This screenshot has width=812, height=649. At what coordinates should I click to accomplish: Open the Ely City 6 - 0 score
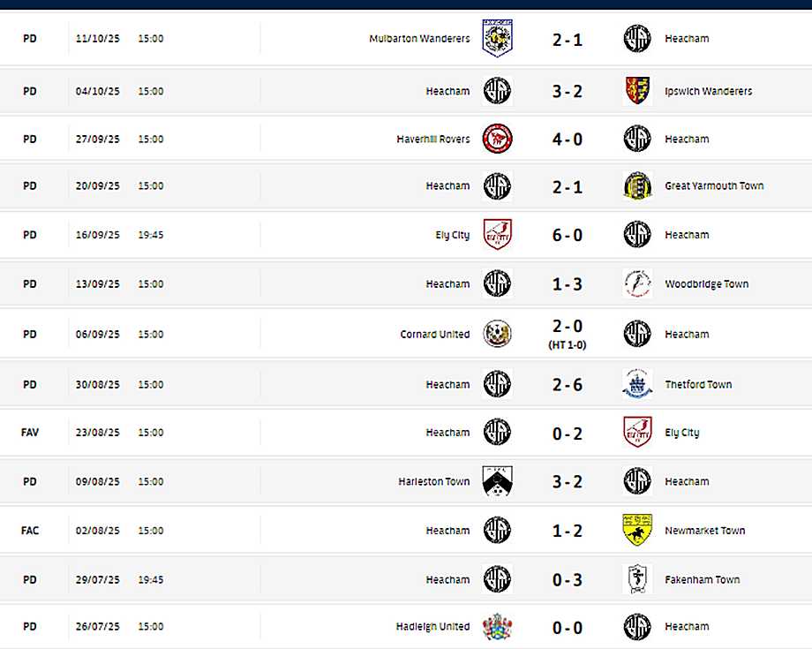click(567, 236)
